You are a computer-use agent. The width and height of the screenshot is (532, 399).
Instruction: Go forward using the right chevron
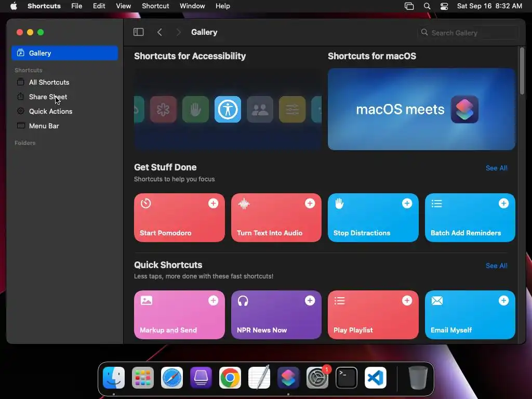(x=179, y=32)
